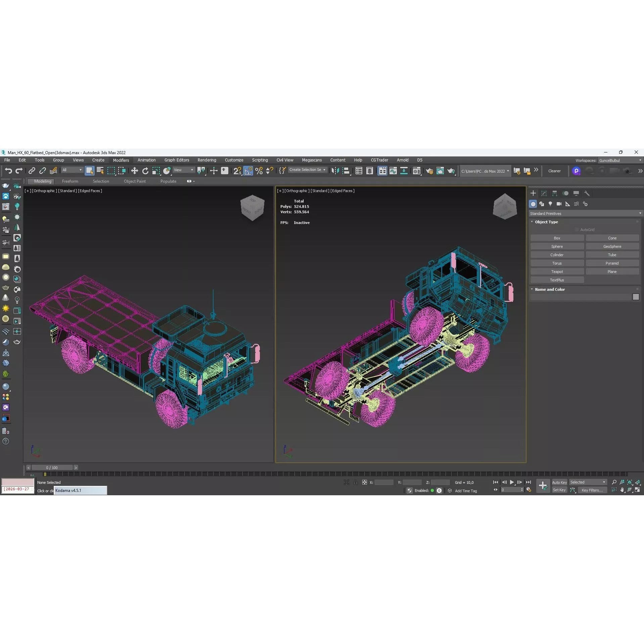Switch to the Freeform ribbon tab
This screenshot has width=644, height=644.
tap(70, 181)
